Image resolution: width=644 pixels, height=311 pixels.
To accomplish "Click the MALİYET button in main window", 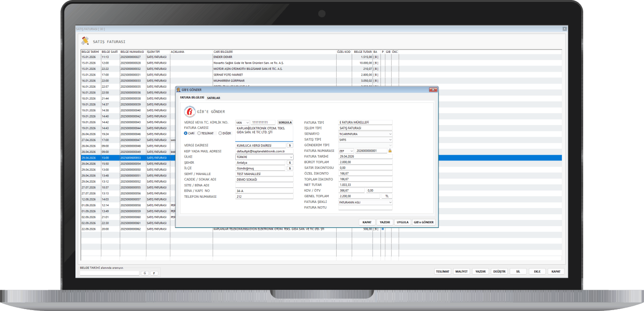I will 462,271.
